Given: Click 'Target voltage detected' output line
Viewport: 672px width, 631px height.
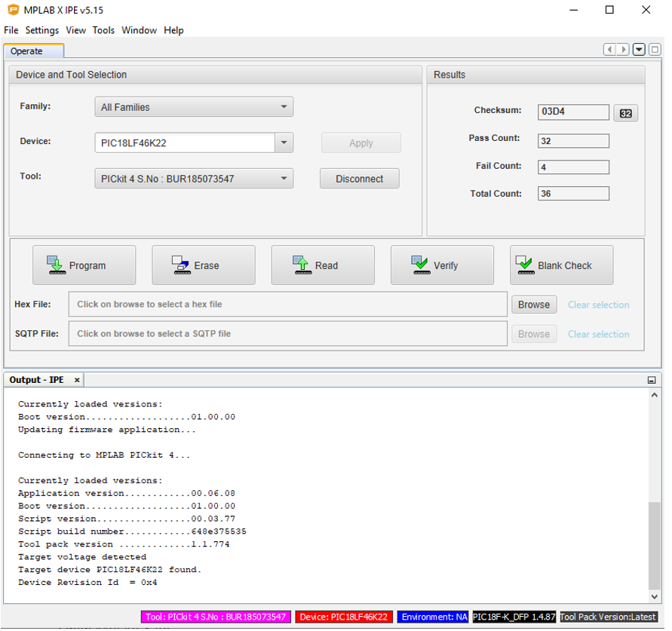Looking at the screenshot, I should pos(82,557).
